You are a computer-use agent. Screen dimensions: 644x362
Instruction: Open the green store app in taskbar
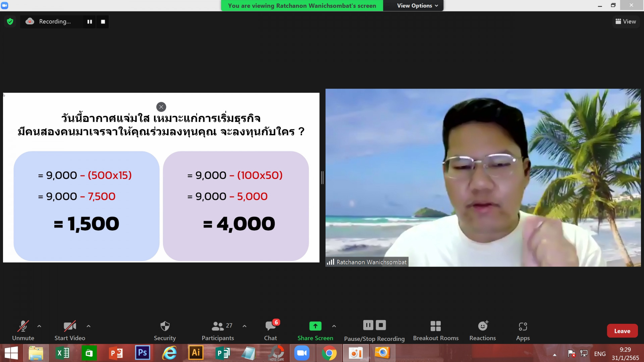[x=89, y=353]
